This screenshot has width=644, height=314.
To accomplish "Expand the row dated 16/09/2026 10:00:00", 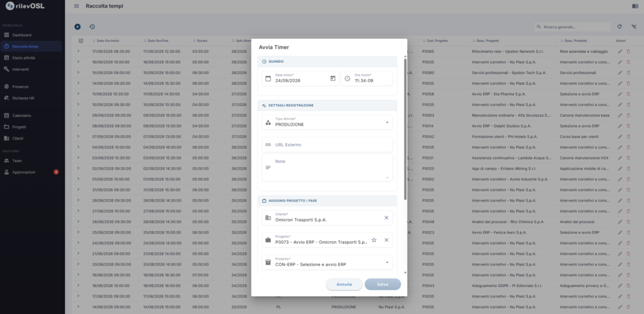I will point(78,62).
